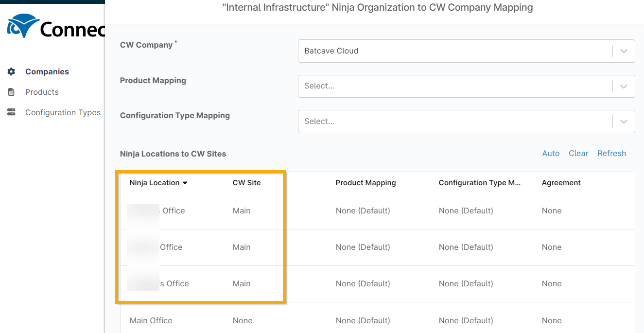Click the Ninja Locations to CW Sites heading
Image resolution: width=644 pixels, height=333 pixels.
tap(173, 154)
